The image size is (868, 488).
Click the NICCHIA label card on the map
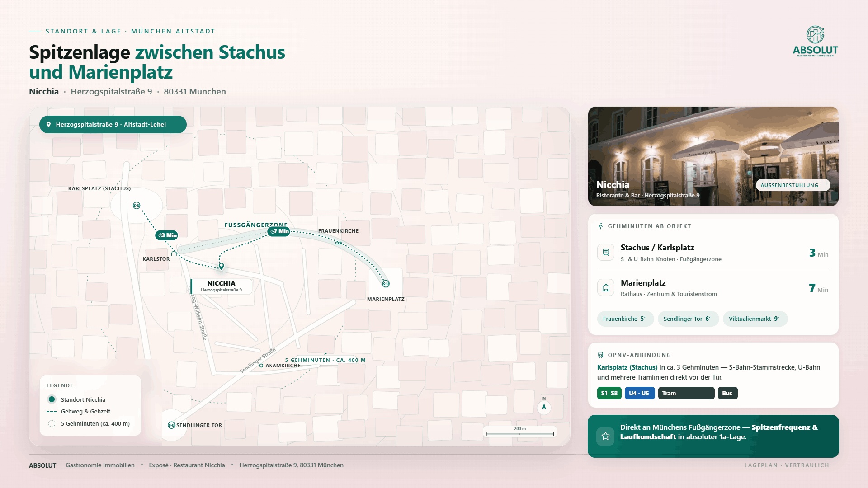221,286
